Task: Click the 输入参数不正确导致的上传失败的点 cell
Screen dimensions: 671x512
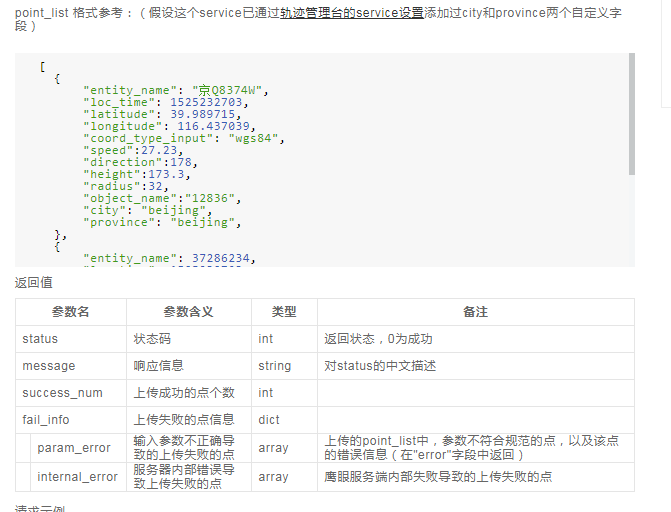Action: pos(189,448)
